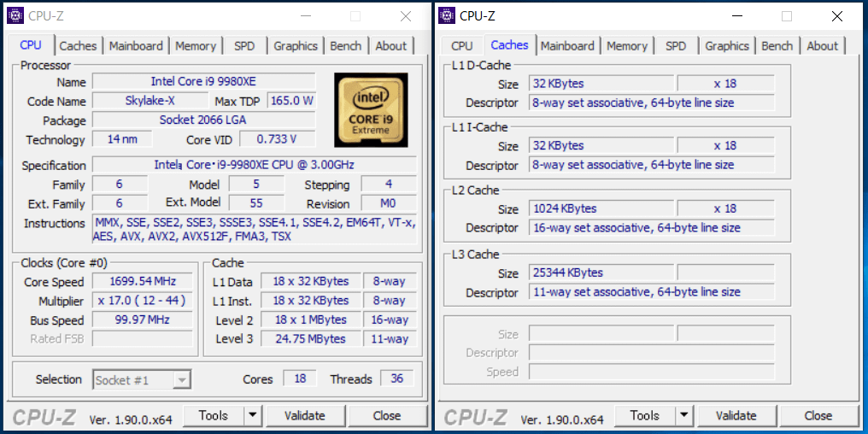Screen dimensions: 868x434
Task: Open the Tools dropdown arrow in left window
Action: [x=252, y=415]
